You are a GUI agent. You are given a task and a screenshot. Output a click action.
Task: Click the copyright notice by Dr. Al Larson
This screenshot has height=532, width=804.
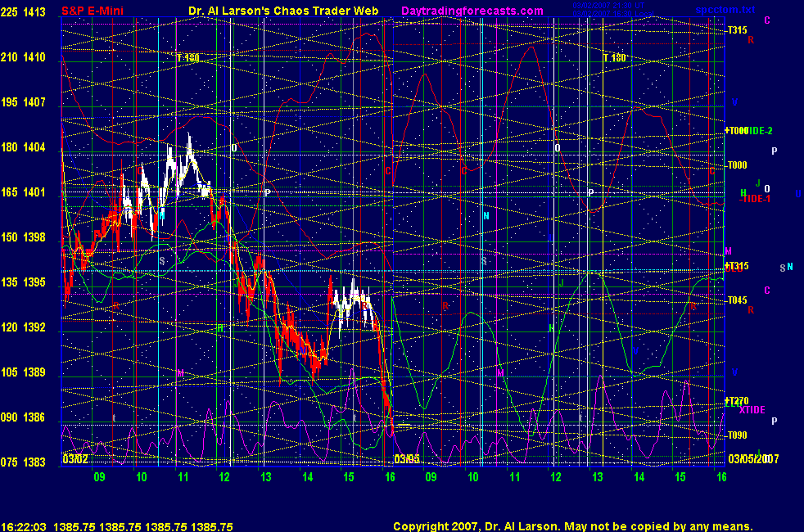click(x=573, y=526)
